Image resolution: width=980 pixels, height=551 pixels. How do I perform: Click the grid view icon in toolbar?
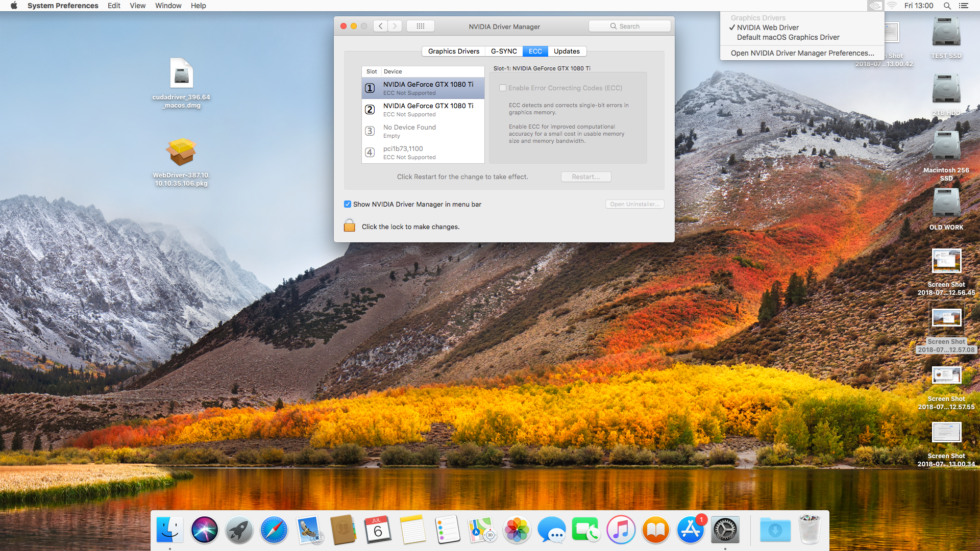[420, 26]
